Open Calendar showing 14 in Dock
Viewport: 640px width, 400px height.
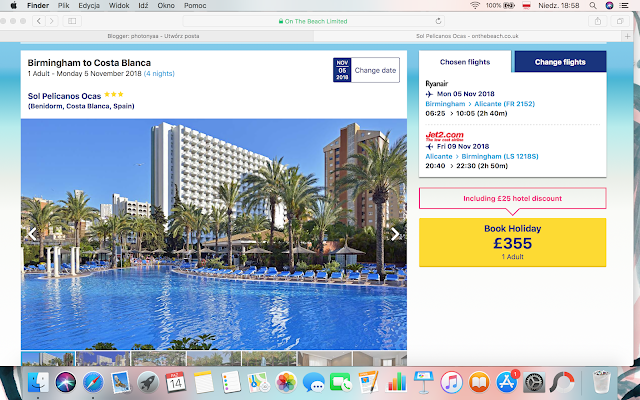click(176, 382)
